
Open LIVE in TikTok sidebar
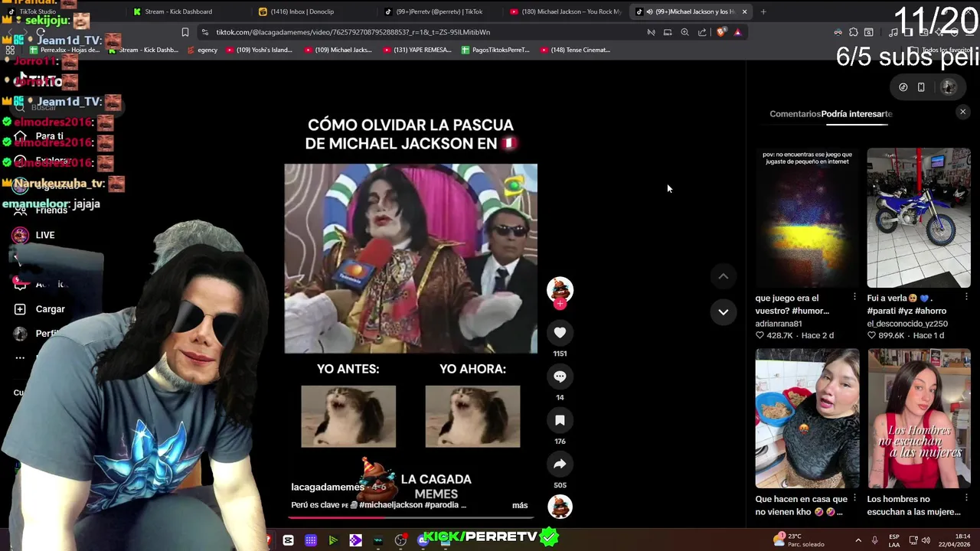(x=44, y=235)
